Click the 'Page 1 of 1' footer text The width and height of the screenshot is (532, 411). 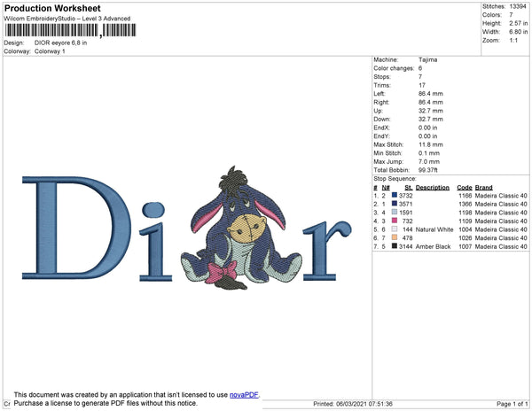pos(512,404)
